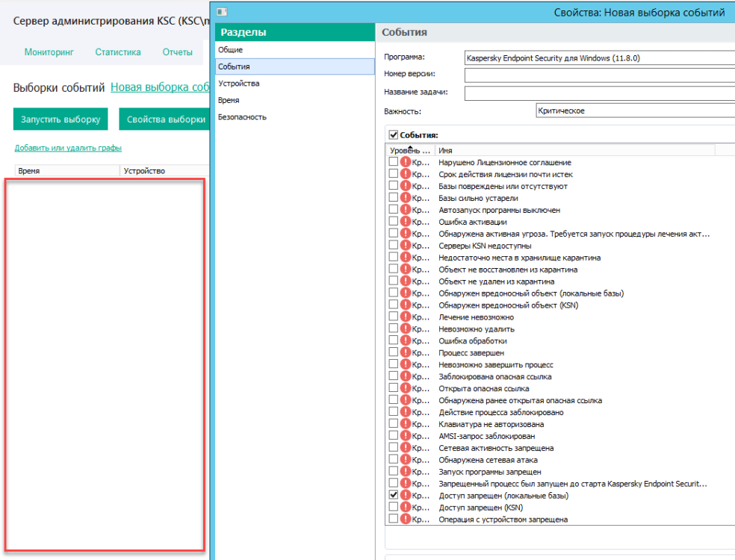This screenshot has height=560, width=735.
Task: Select the Операция с устройством запрещена event name
Action: click(503, 520)
